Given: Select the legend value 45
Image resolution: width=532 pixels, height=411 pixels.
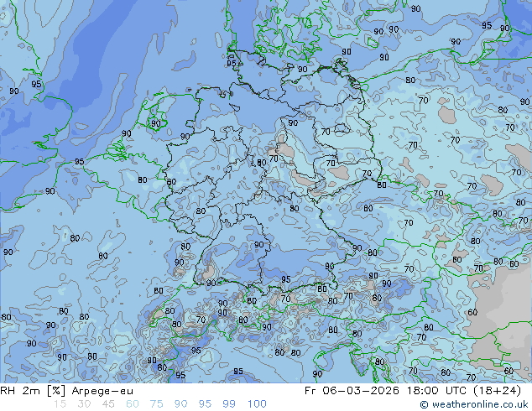Looking at the screenshot, I should 108,404.
